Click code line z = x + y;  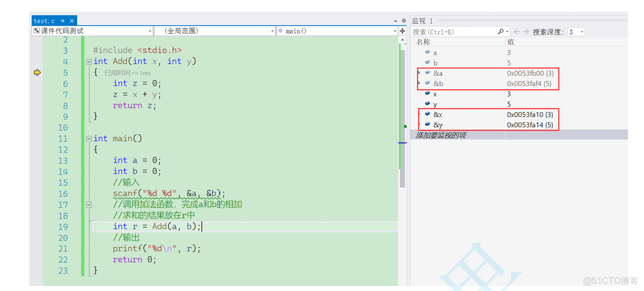coord(137,94)
